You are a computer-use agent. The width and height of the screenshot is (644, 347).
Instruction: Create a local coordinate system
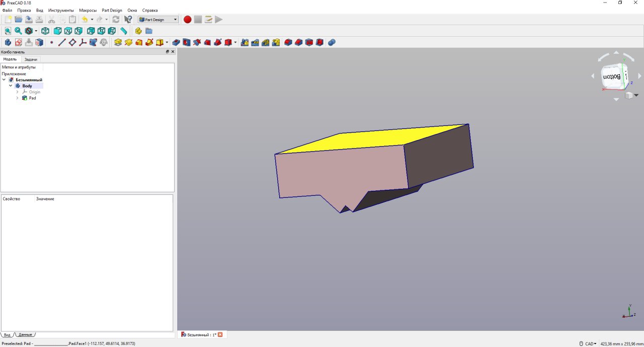[83, 42]
